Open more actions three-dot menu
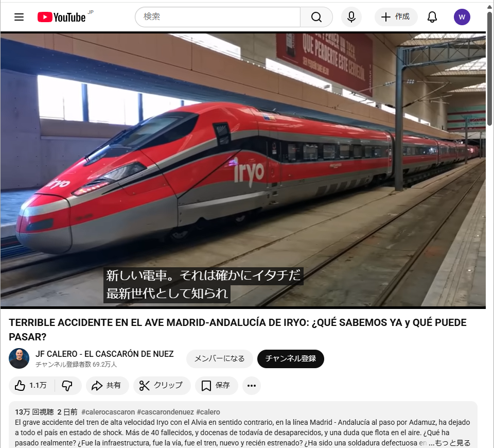The image size is (494, 448). 252,385
